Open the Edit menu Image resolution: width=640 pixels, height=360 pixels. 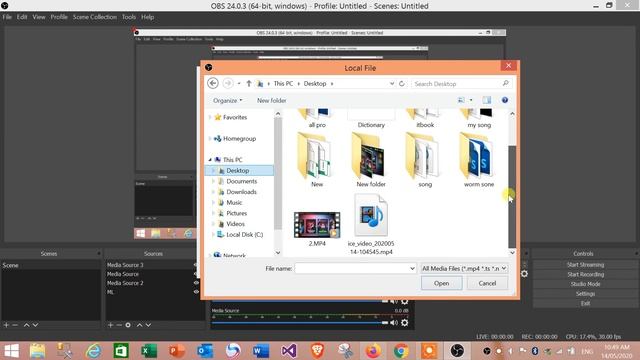coord(22,17)
